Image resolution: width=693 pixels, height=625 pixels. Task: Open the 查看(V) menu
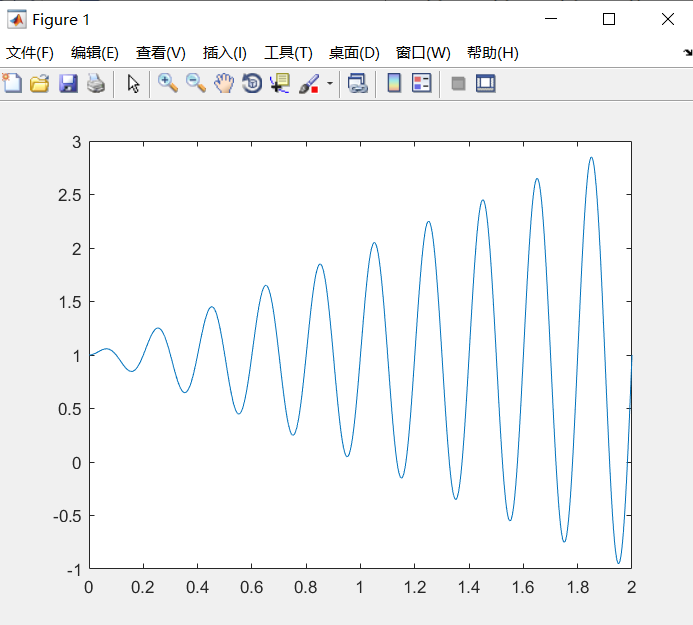coord(160,53)
